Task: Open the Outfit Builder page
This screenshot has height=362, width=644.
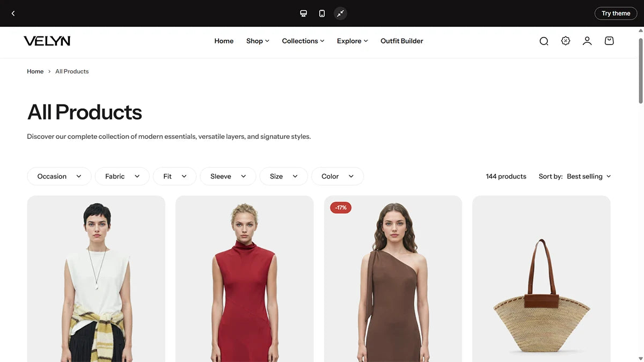Action: (x=401, y=40)
